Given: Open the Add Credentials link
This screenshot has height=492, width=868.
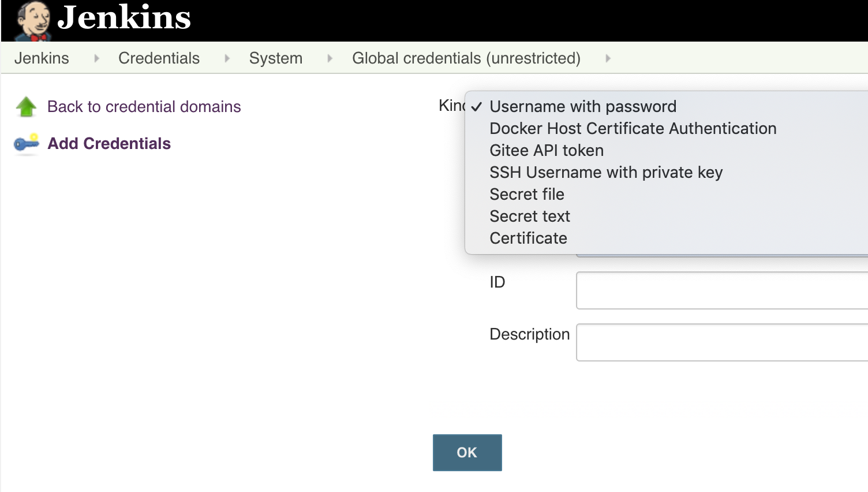Looking at the screenshot, I should 109,144.
